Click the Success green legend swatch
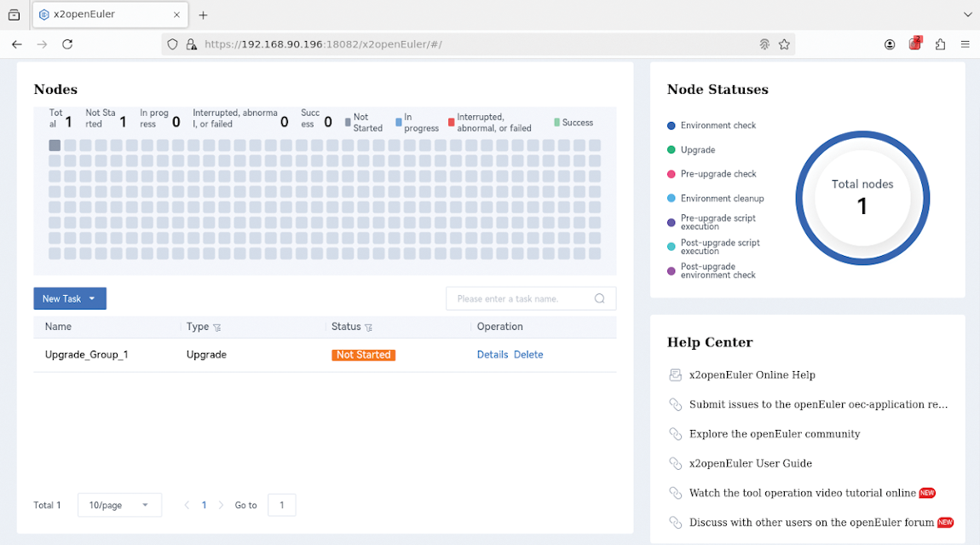Image resolution: width=980 pixels, height=545 pixels. (556, 123)
